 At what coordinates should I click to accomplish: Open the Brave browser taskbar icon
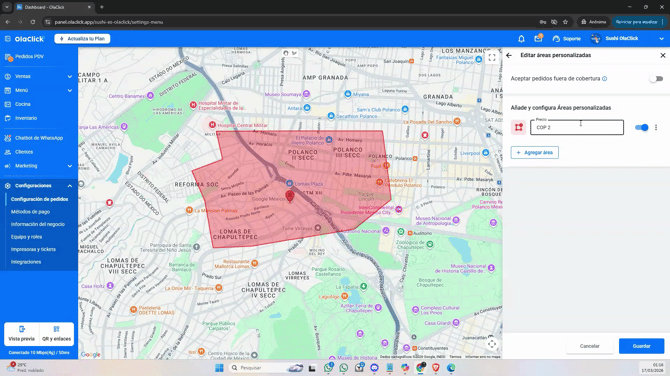[436, 368]
